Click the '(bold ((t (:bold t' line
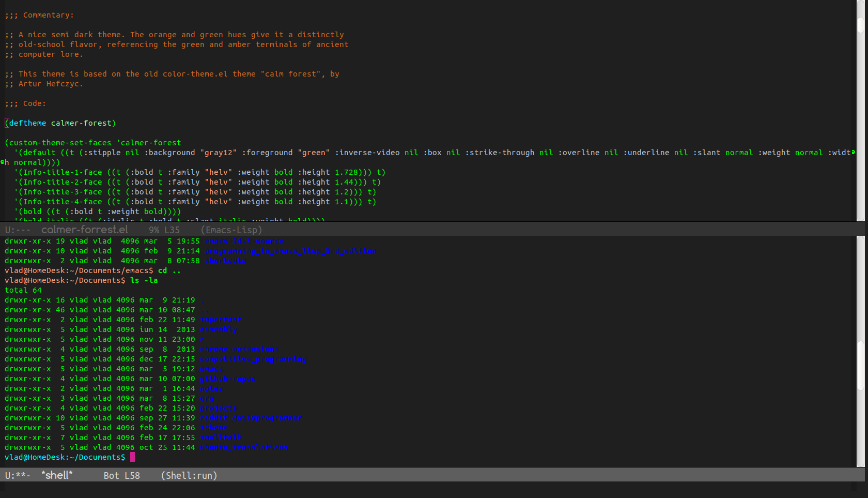 98,212
